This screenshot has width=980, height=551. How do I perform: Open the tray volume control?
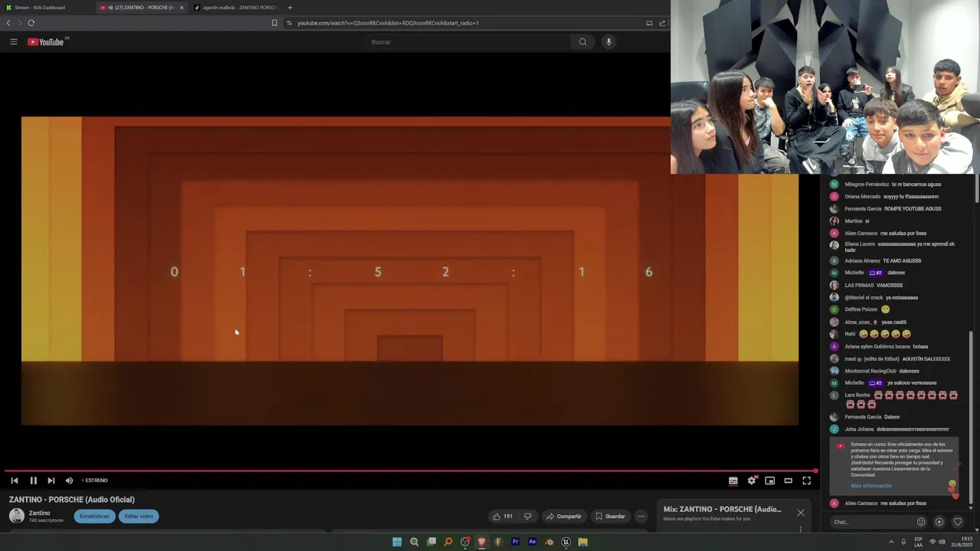pos(942,542)
